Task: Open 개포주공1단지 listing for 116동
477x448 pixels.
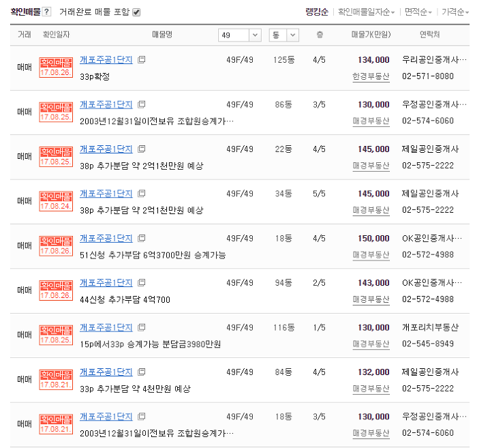Action: [x=106, y=327]
